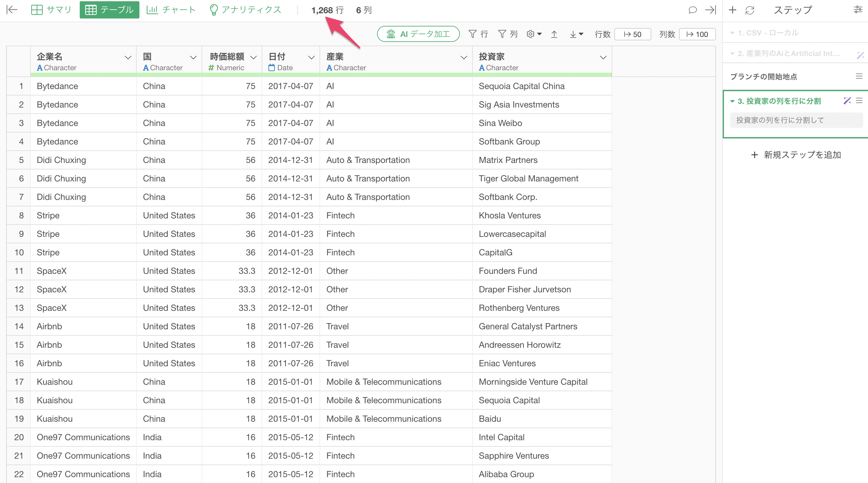Click the Baidu investor cell

coord(542,419)
